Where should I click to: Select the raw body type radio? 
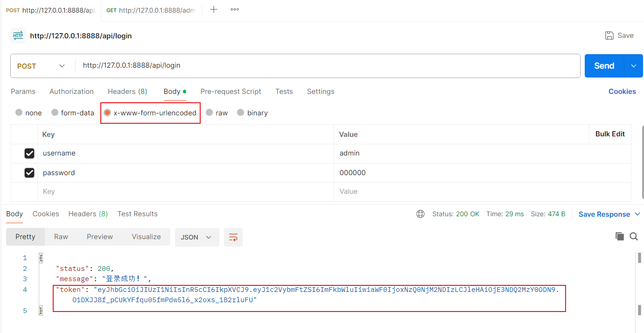tap(210, 113)
